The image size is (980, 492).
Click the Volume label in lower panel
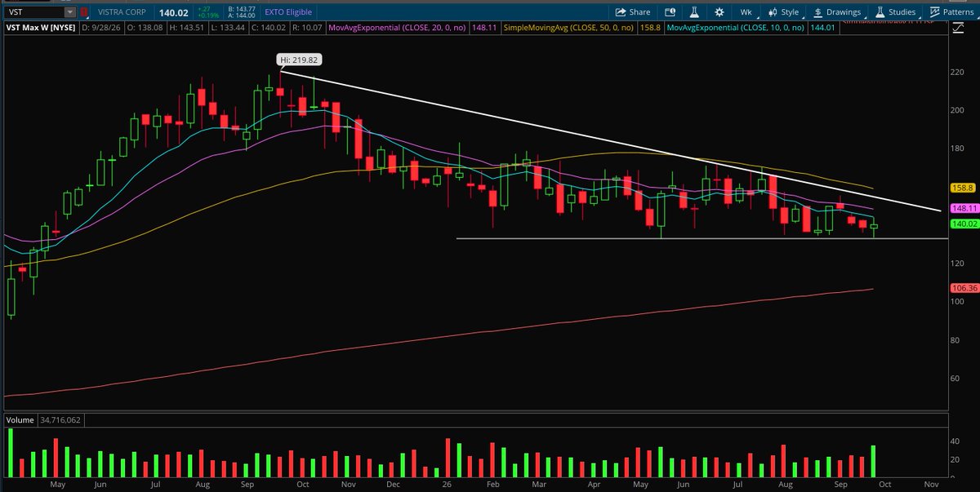20,420
